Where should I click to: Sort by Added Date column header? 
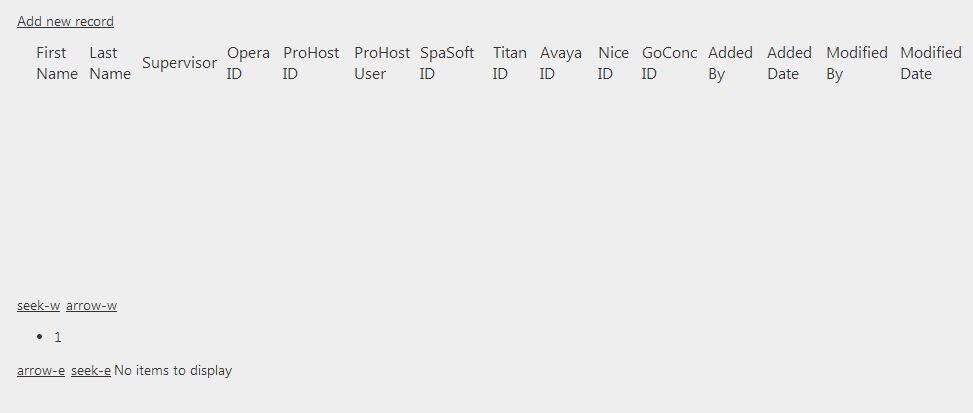click(x=789, y=63)
